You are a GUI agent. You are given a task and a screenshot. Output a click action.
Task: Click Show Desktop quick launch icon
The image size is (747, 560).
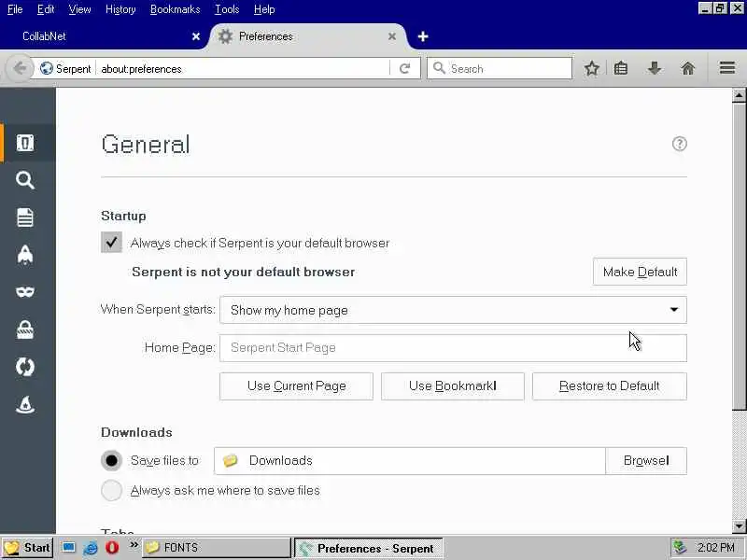(68, 547)
